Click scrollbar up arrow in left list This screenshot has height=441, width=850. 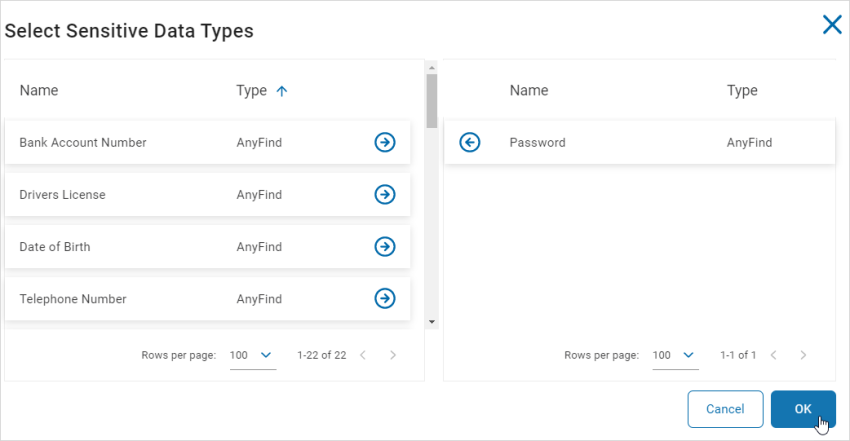click(432, 68)
